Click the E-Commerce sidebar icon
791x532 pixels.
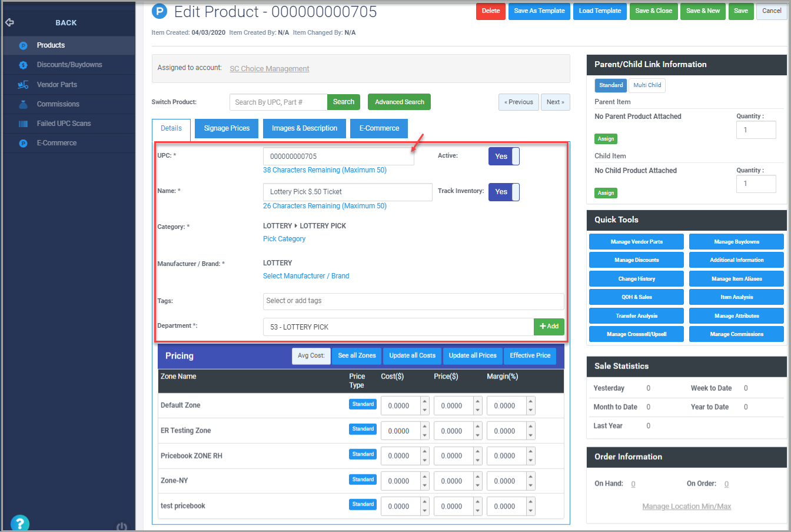tap(23, 143)
